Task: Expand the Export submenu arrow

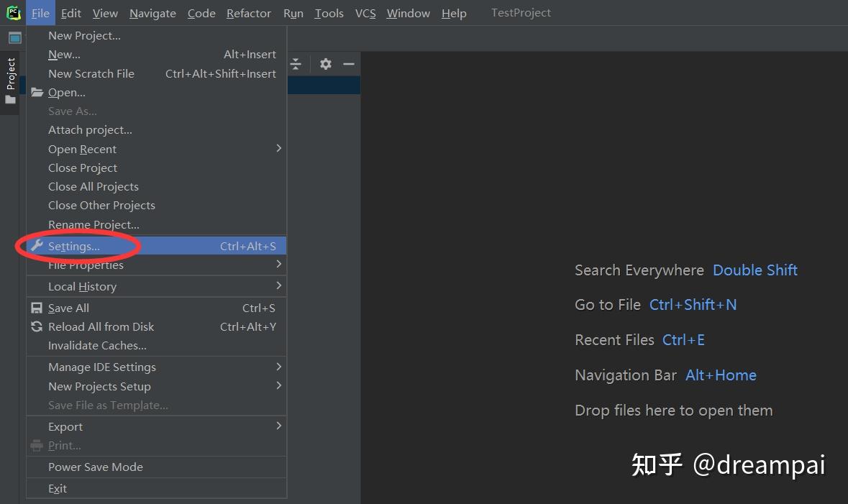Action: point(279,426)
